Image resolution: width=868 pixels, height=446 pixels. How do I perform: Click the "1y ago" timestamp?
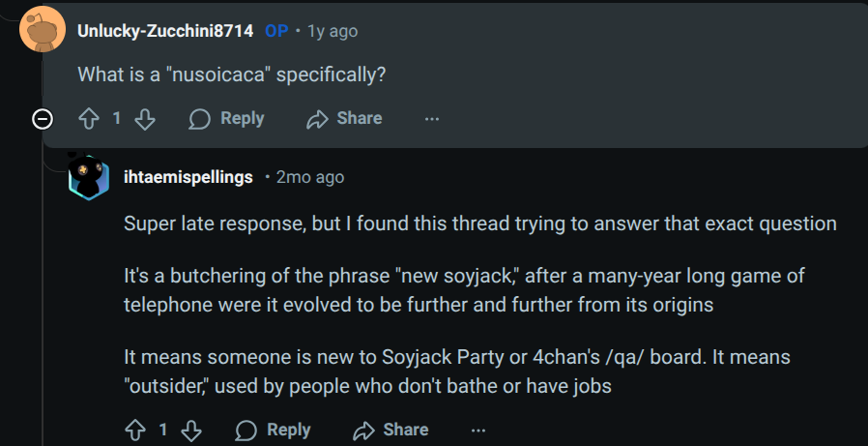click(x=333, y=31)
